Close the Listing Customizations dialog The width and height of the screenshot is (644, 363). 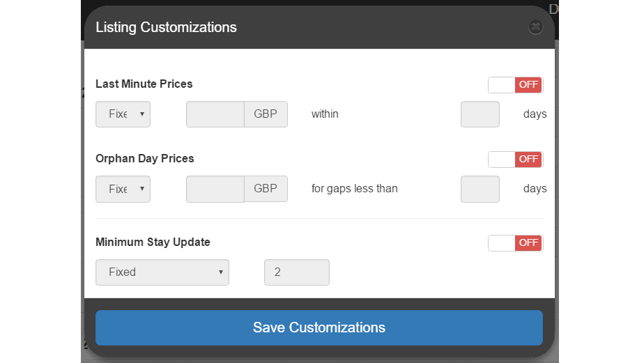535,27
